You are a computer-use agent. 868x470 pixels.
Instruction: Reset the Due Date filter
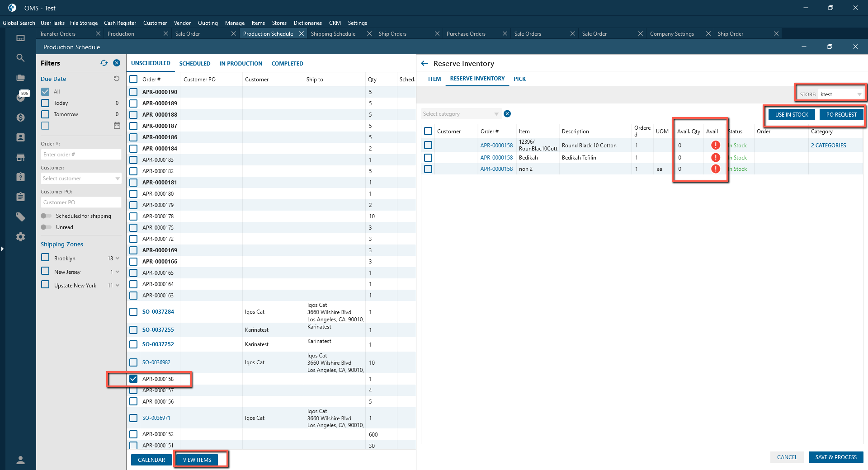click(117, 79)
